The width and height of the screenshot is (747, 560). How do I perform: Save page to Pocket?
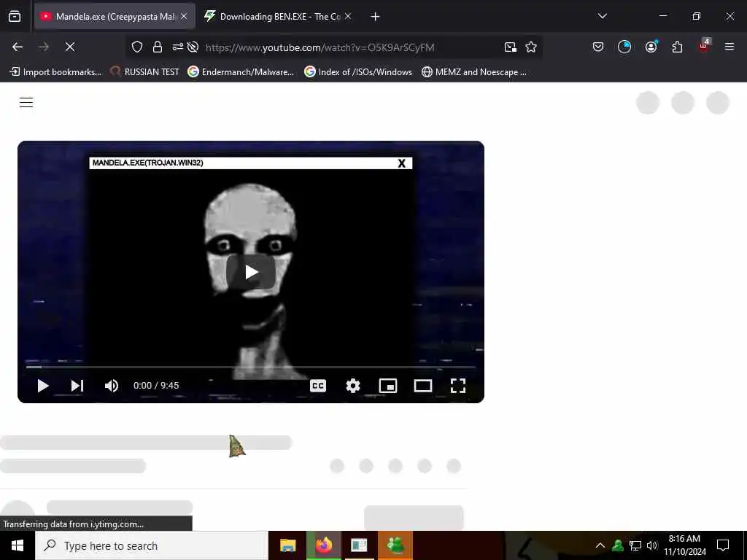(598, 47)
